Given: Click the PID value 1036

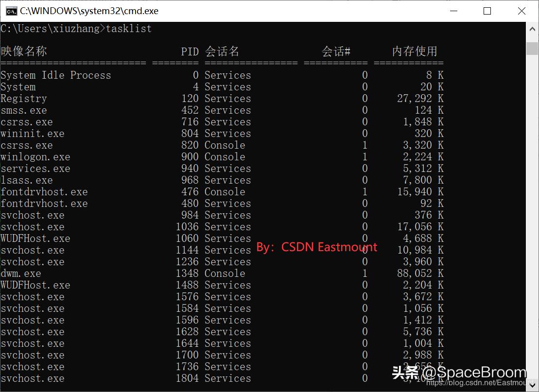Looking at the screenshot, I should [x=187, y=227].
